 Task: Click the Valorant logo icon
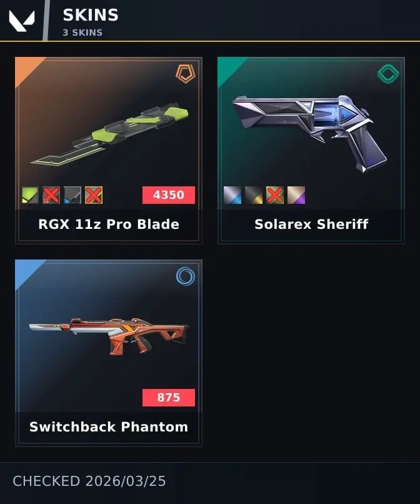pyautogui.click(x=22, y=21)
